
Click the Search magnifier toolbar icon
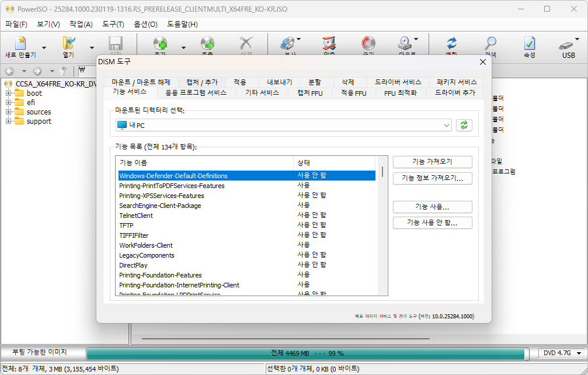coord(490,43)
